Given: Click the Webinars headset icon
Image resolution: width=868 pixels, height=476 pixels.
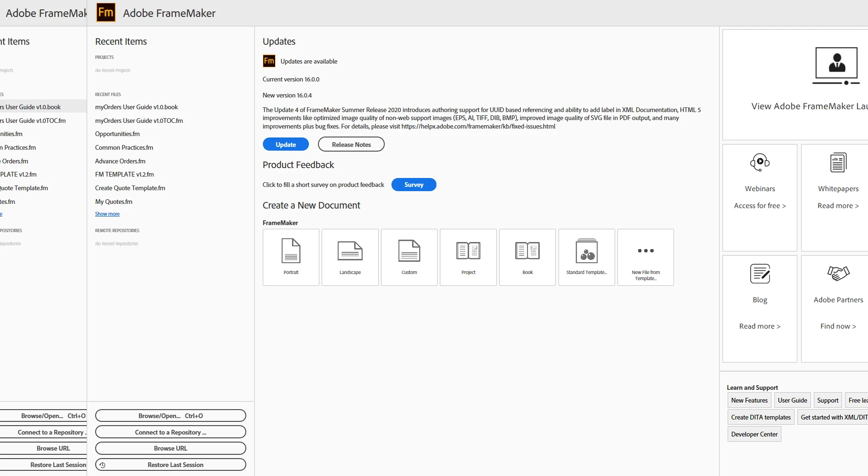Looking at the screenshot, I should (760, 162).
